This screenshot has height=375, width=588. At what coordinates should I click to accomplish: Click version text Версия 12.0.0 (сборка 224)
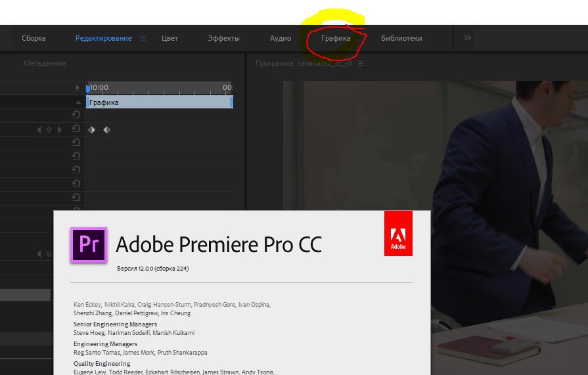(152, 269)
